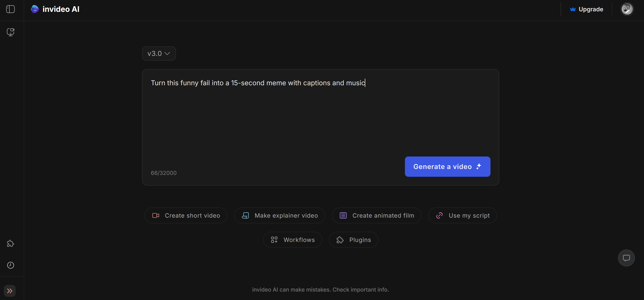Click the Generate a video button
644x300 pixels.
(447, 166)
